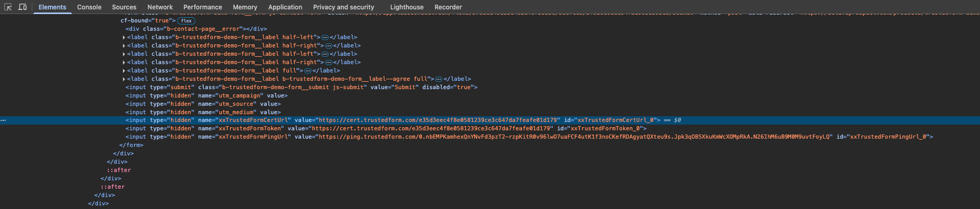Open the ping.trustedform.com URL value

click(573, 137)
